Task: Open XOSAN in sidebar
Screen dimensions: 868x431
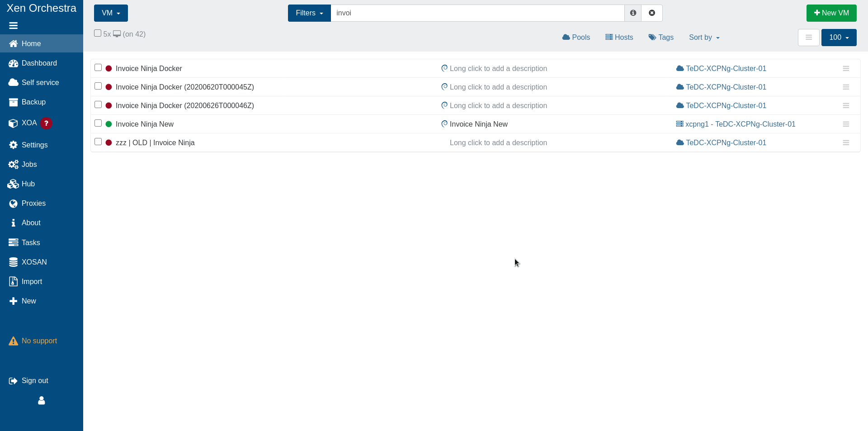Action: [42, 262]
